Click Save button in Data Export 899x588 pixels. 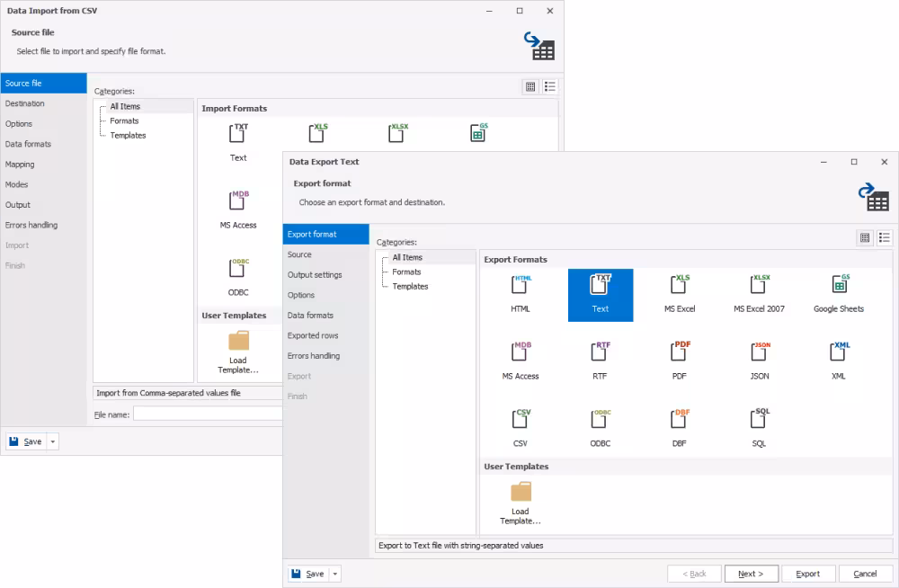tap(308, 574)
